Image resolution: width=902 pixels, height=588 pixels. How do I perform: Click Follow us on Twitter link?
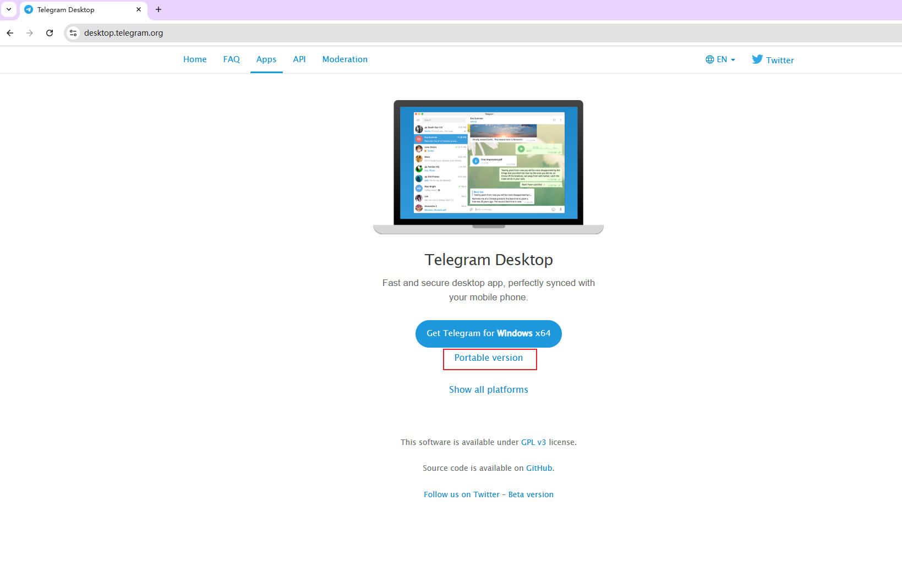462,494
